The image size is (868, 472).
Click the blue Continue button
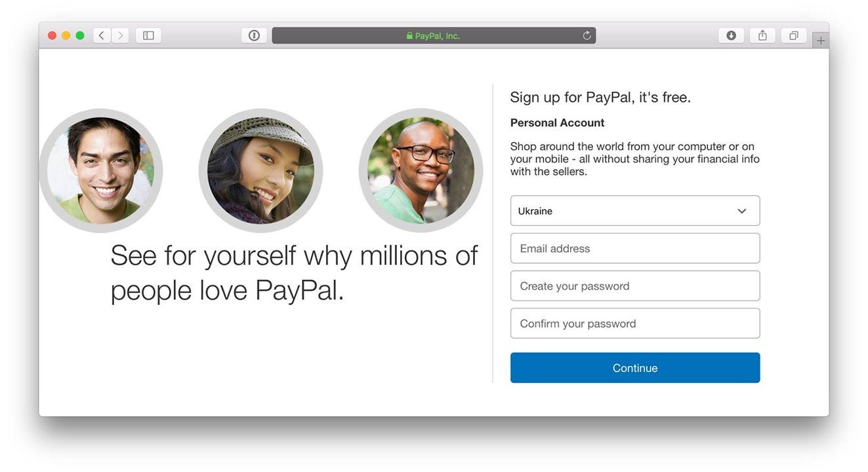[x=635, y=368]
